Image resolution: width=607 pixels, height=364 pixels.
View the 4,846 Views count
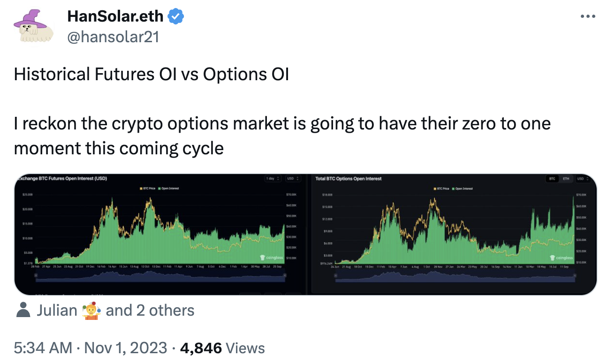pos(222,348)
